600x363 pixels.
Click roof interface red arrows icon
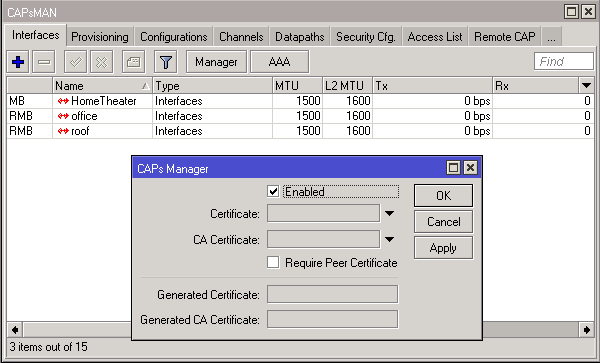[x=63, y=131]
